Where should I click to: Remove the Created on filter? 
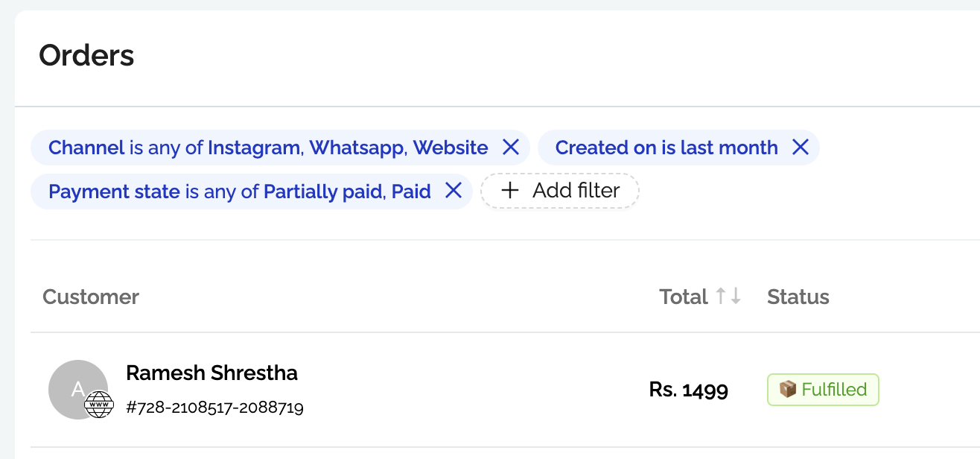pyautogui.click(x=800, y=148)
